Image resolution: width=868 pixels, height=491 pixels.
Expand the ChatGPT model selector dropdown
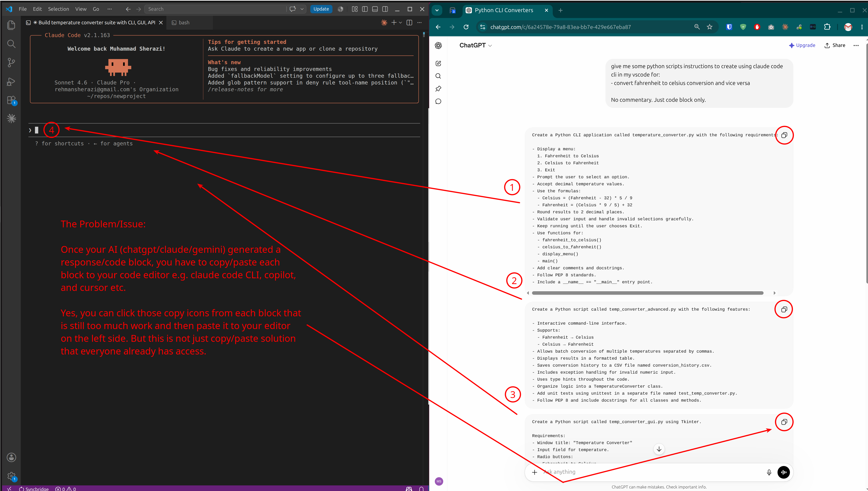click(x=475, y=46)
